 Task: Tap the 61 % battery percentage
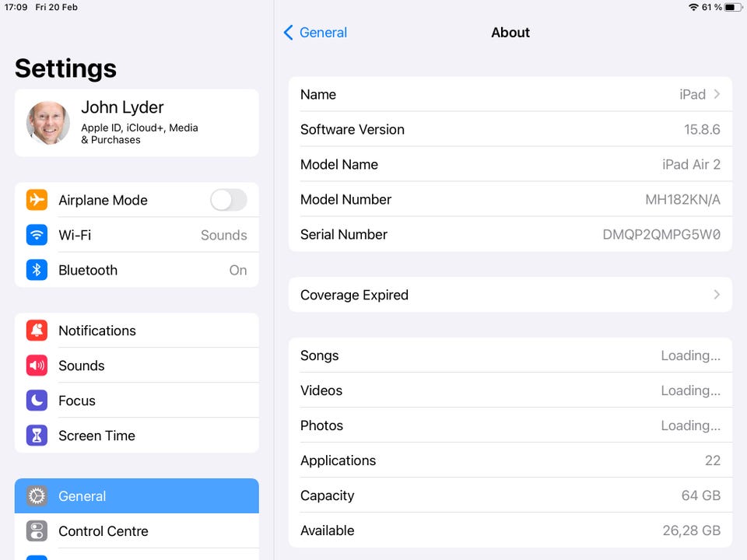(x=712, y=7)
